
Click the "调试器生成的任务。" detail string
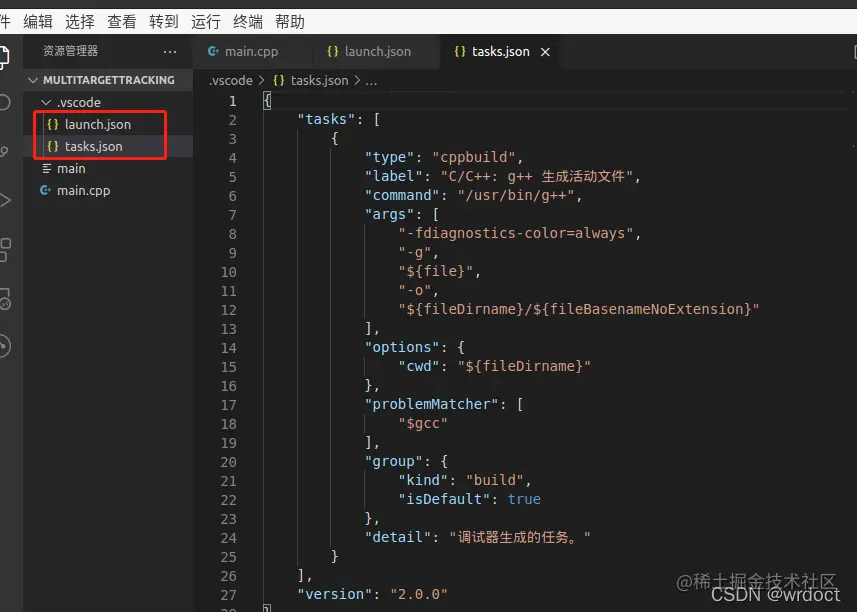click(520, 538)
